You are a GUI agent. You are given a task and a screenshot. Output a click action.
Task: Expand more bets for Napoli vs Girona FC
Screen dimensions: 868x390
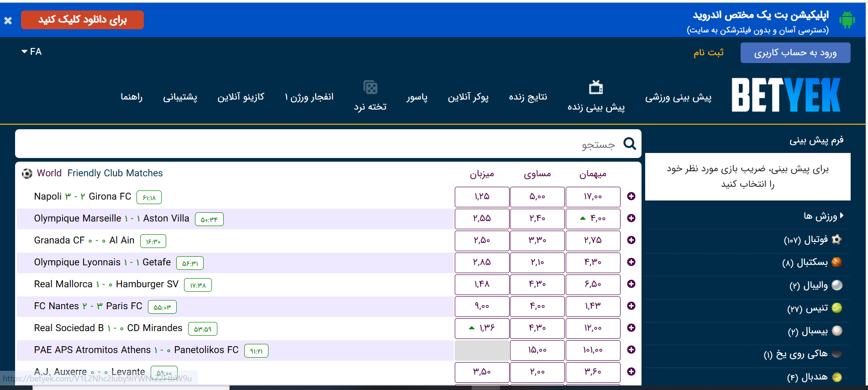pos(631,196)
